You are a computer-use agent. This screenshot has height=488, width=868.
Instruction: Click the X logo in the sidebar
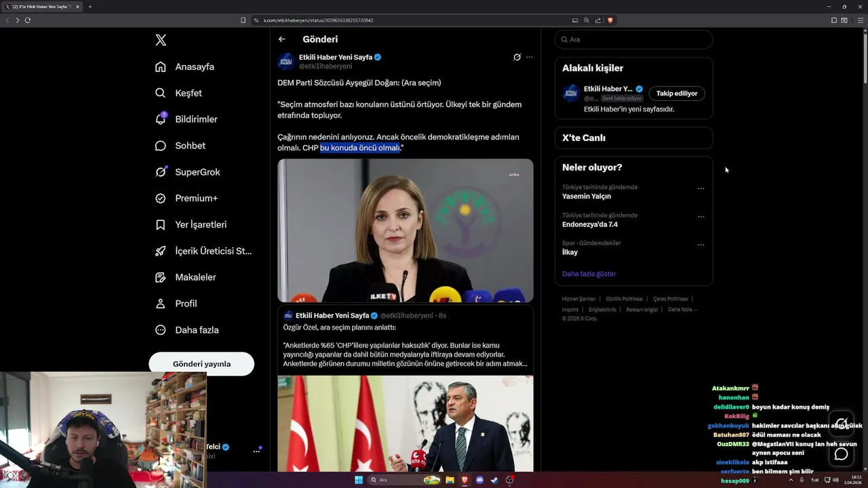pyautogui.click(x=161, y=40)
